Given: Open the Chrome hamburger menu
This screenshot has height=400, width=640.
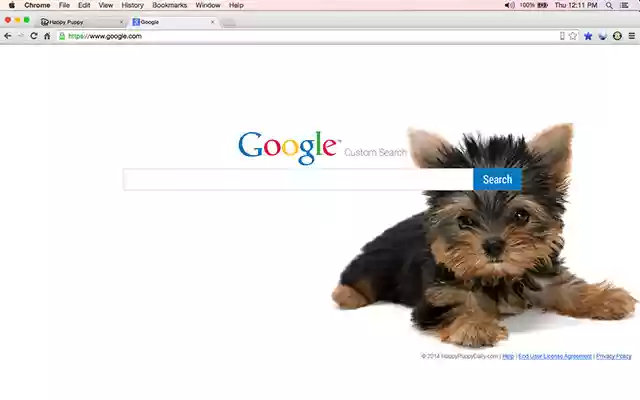Looking at the screenshot, I should click(631, 36).
